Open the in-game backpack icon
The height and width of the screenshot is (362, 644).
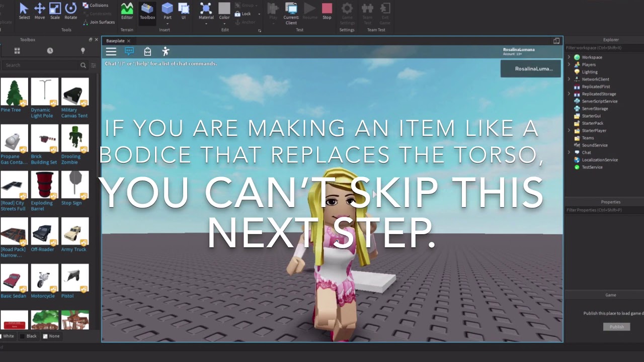(147, 51)
